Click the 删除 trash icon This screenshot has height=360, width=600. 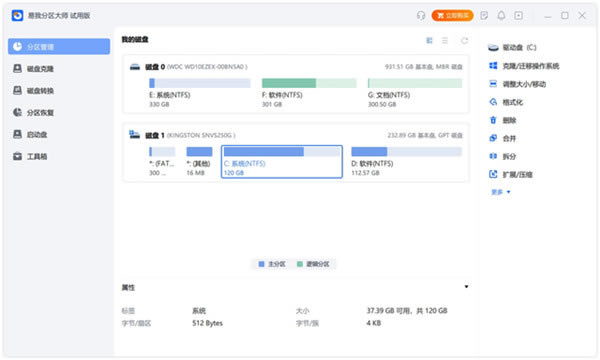[493, 120]
